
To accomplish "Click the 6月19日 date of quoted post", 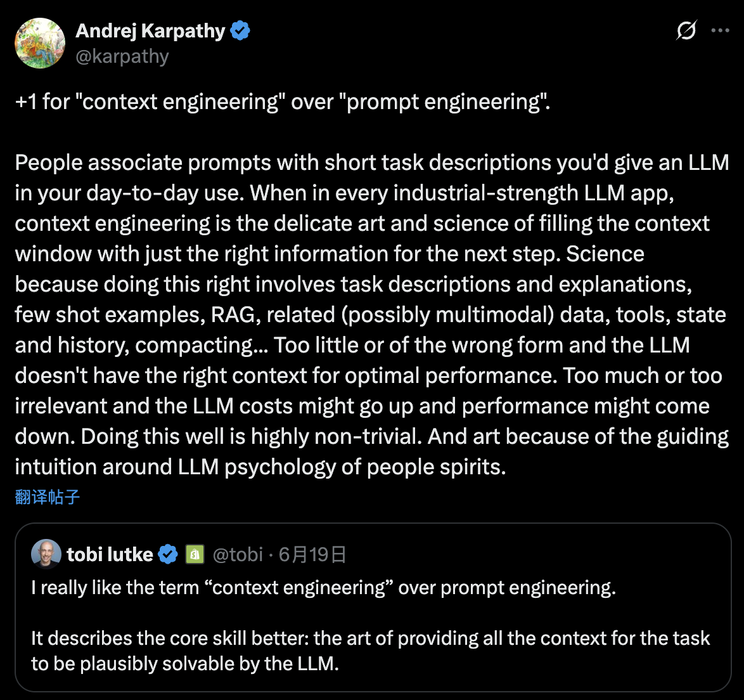I will click(312, 555).
